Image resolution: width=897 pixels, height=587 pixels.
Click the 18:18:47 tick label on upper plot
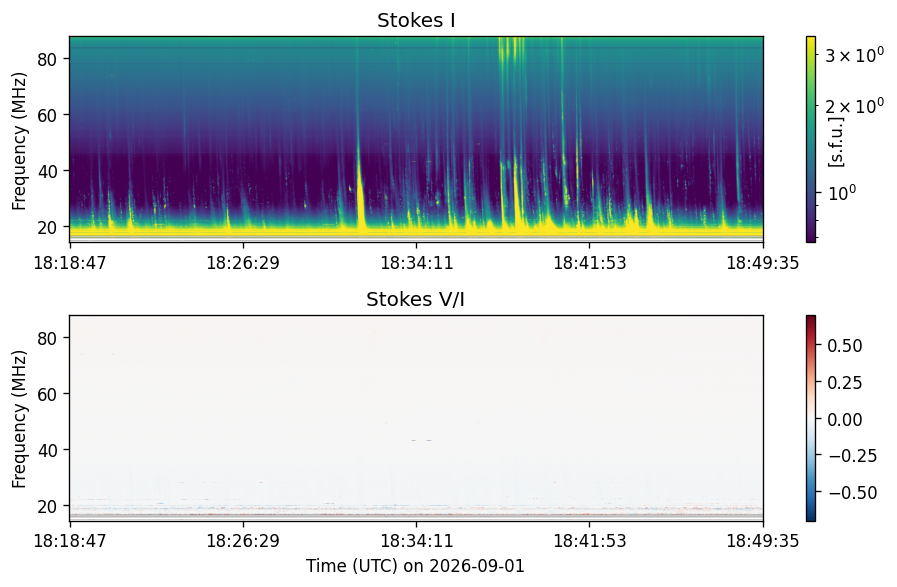(70, 263)
